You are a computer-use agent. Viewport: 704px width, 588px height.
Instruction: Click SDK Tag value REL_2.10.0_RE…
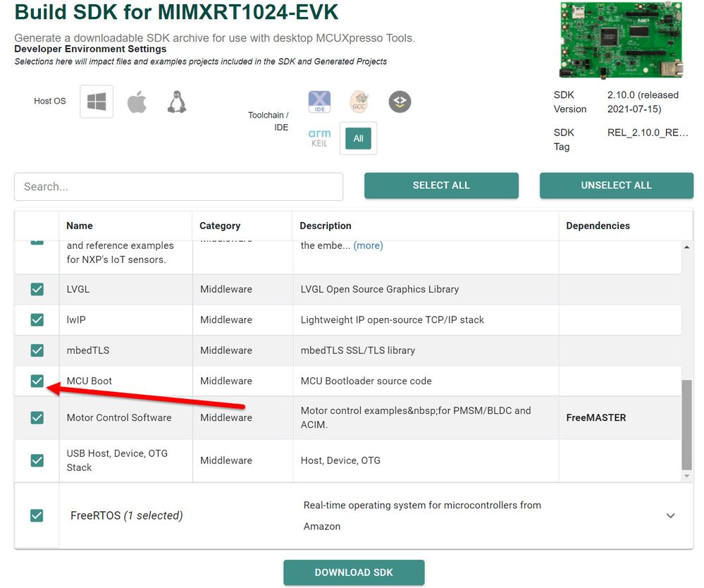click(x=648, y=133)
